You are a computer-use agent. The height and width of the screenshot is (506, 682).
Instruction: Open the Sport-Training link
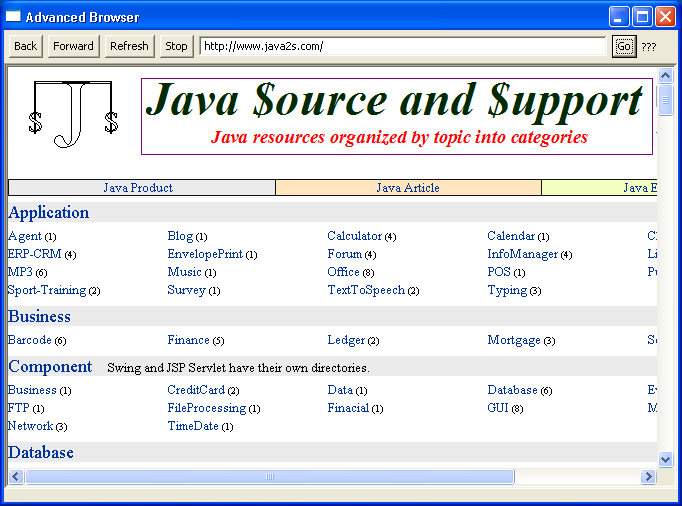(x=47, y=290)
